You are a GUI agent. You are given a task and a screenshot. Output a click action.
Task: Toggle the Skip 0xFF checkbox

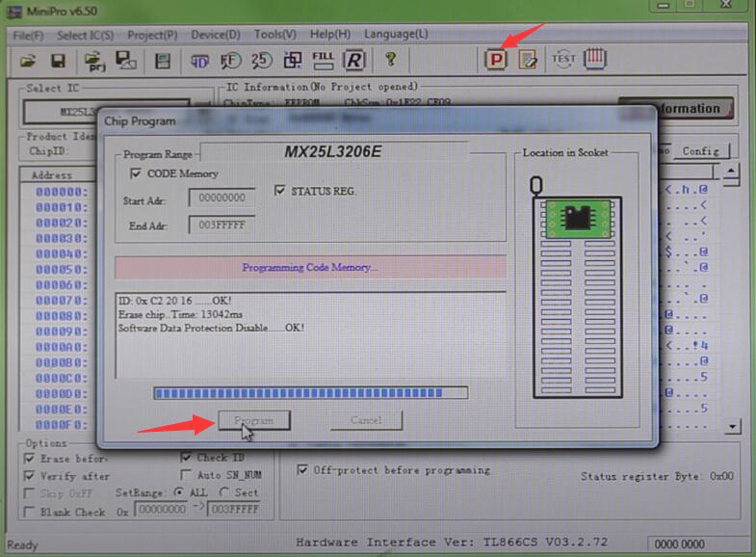point(30,493)
